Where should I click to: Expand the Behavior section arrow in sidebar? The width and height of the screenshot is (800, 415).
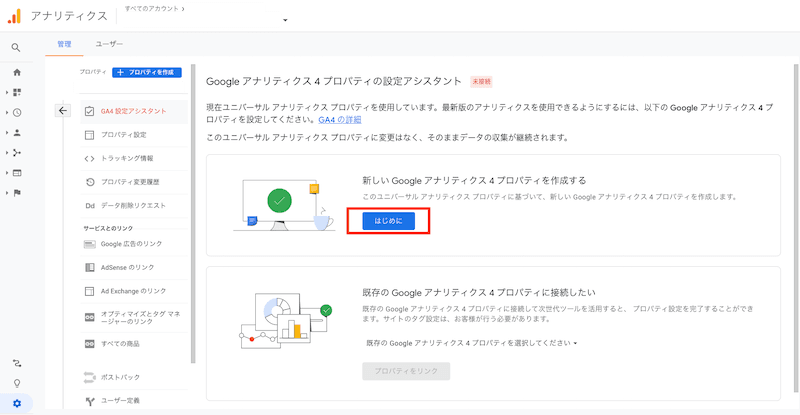pyautogui.click(x=7, y=173)
